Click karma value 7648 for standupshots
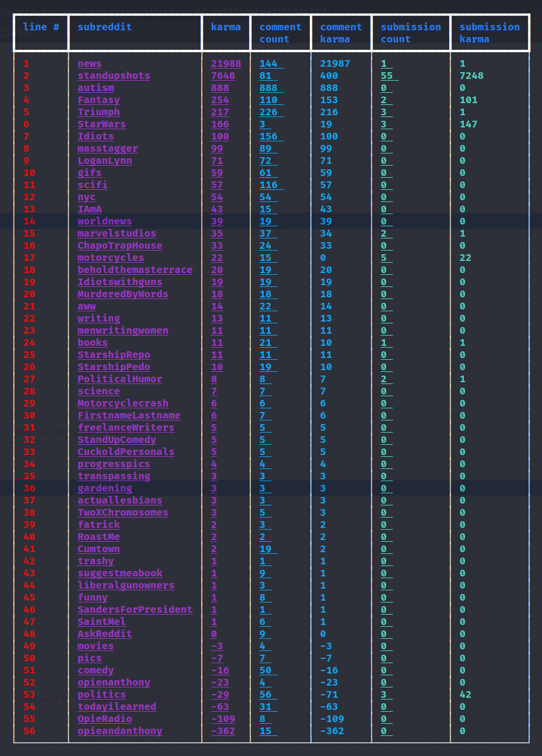Image resolution: width=542 pixels, height=756 pixels. tap(223, 76)
